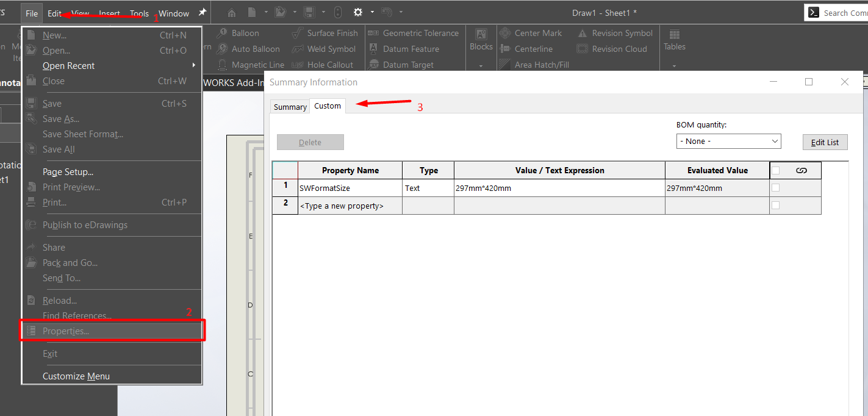
Task: Click the Rebuild traffic light icon
Action: (338, 13)
